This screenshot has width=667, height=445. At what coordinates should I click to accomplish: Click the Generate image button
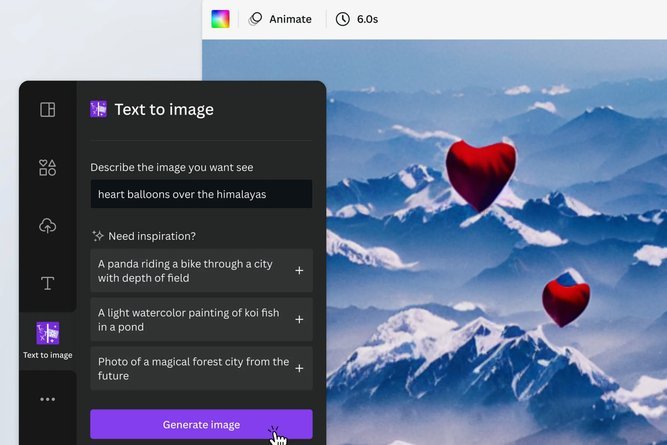(x=201, y=424)
